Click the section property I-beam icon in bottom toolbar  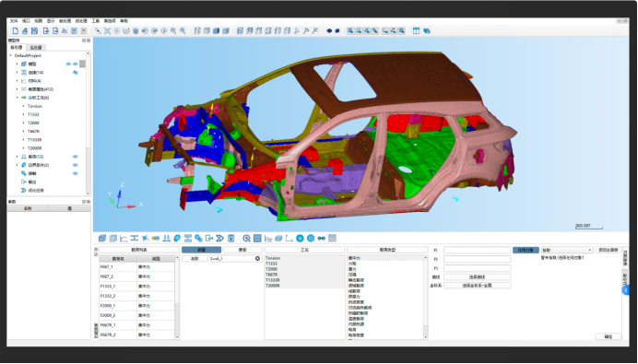[x=135, y=238]
